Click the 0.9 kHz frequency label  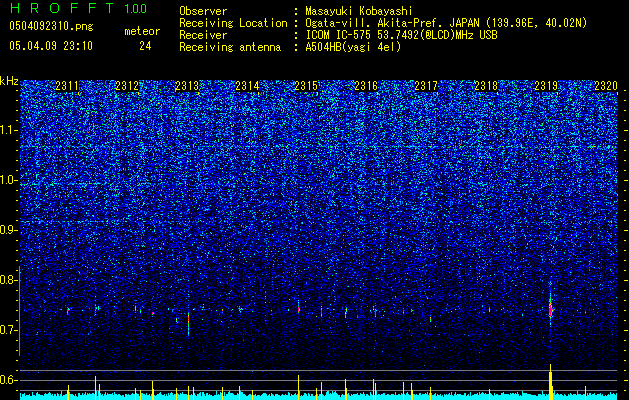tap(9, 230)
